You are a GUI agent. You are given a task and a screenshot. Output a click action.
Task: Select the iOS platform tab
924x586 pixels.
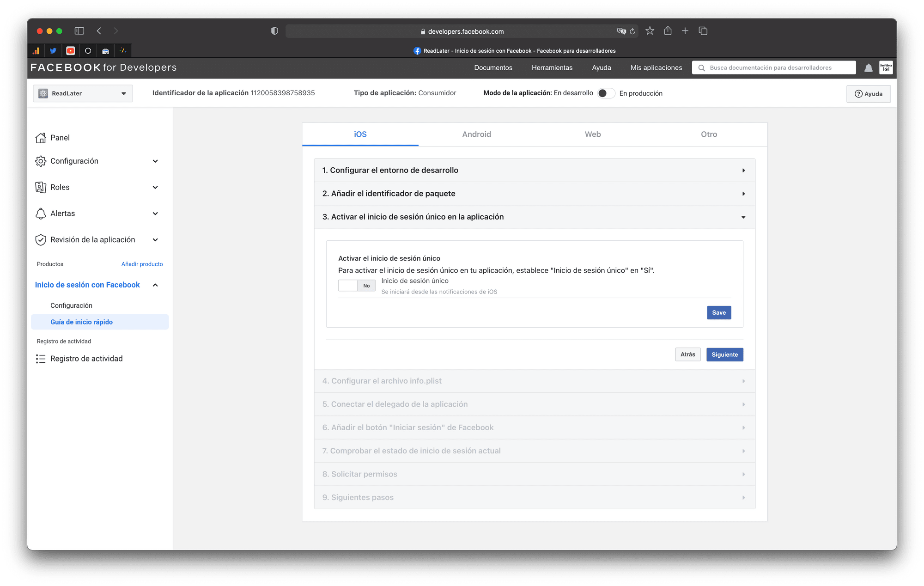(360, 134)
